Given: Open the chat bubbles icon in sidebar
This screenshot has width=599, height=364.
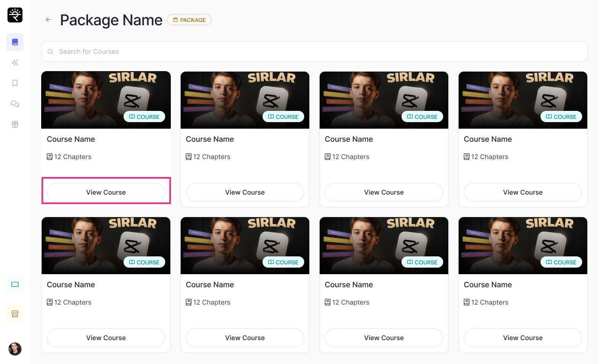Looking at the screenshot, I should coord(15,104).
